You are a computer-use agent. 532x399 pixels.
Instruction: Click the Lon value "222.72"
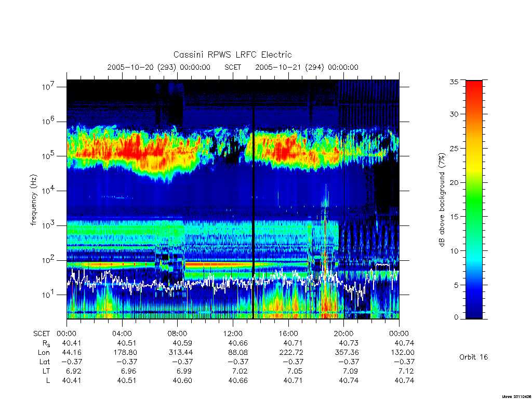point(291,353)
